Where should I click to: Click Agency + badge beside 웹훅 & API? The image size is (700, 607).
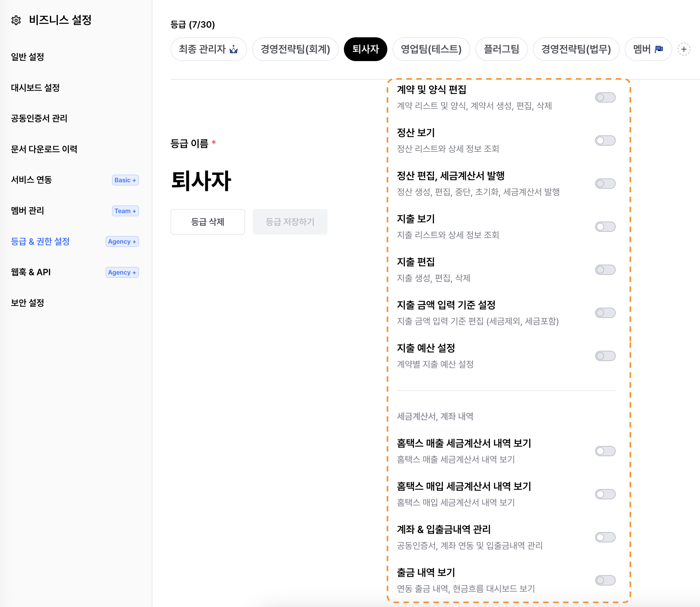pos(122,272)
